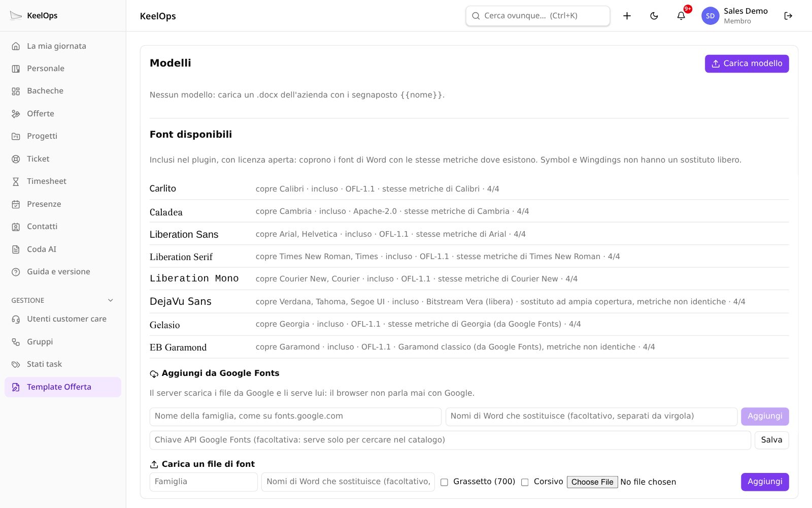Click the Personale sidebar icon
The width and height of the screenshot is (812, 508).
(x=16, y=69)
